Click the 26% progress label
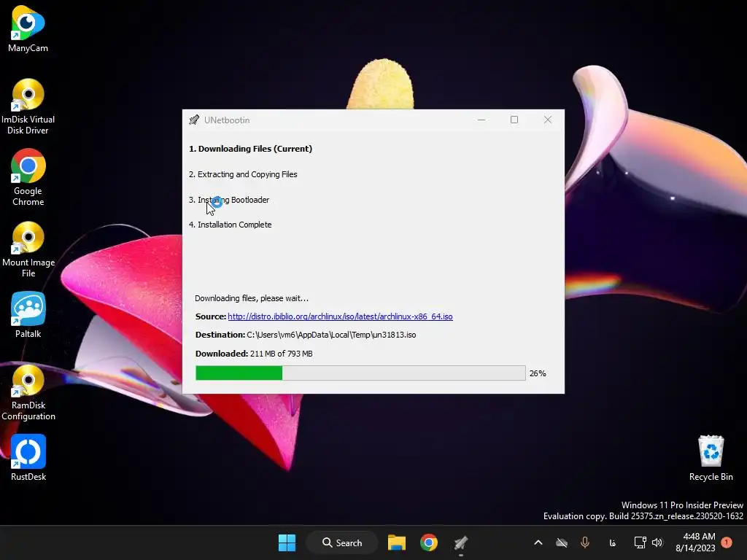Screen dimensions: 747x560 538,373
